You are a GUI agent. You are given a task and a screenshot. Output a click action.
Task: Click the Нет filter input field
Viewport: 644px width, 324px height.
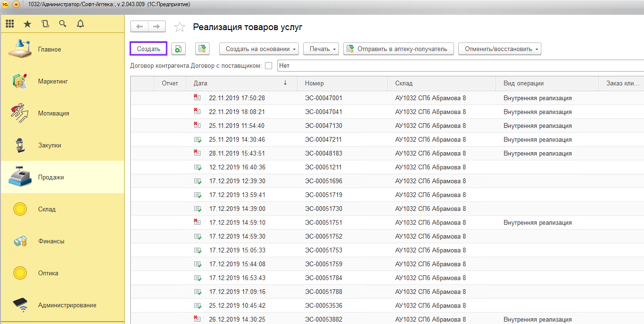pos(458,65)
